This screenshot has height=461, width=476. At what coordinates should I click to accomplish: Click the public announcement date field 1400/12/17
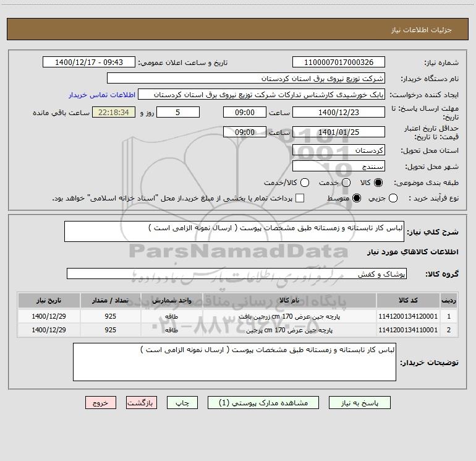[x=89, y=62]
